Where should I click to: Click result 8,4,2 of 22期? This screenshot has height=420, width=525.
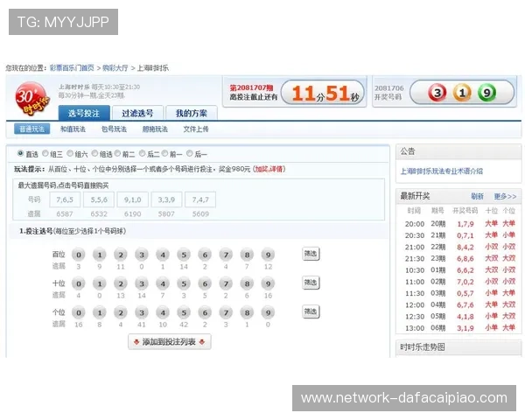[x=465, y=247]
